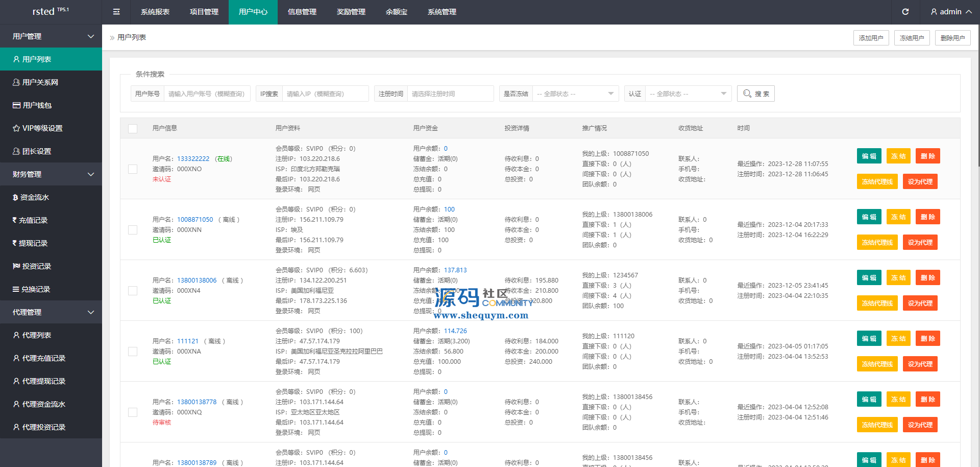Click 设为代理 for user 13800138778

click(x=920, y=425)
